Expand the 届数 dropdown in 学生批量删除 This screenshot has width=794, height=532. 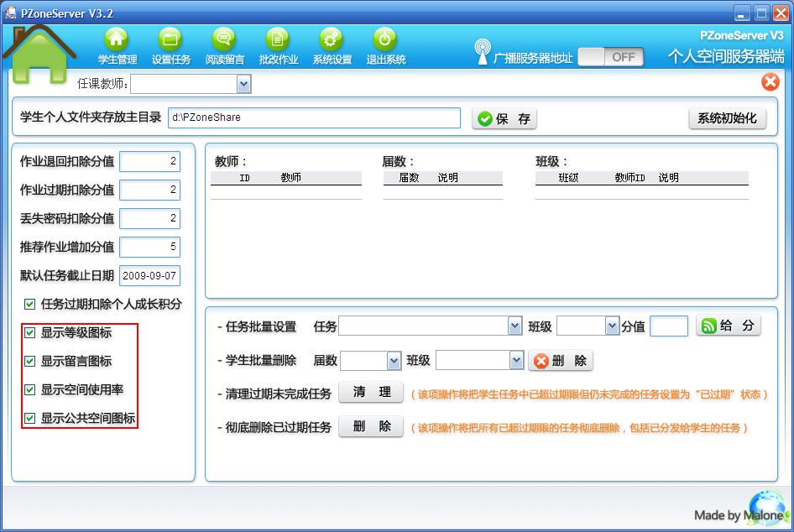(x=394, y=361)
